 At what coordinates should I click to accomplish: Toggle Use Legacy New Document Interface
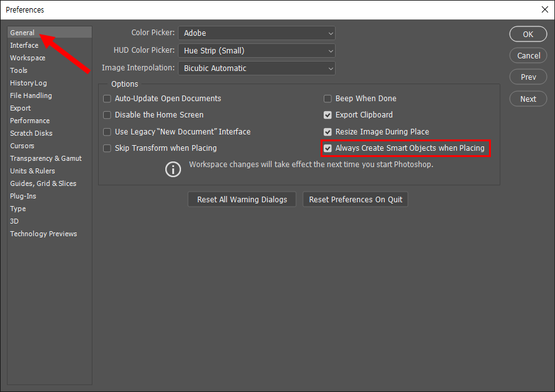[x=107, y=132]
